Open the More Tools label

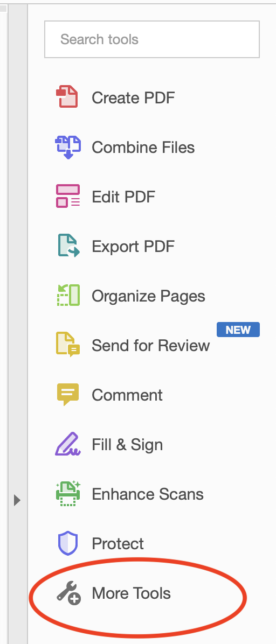point(131,593)
